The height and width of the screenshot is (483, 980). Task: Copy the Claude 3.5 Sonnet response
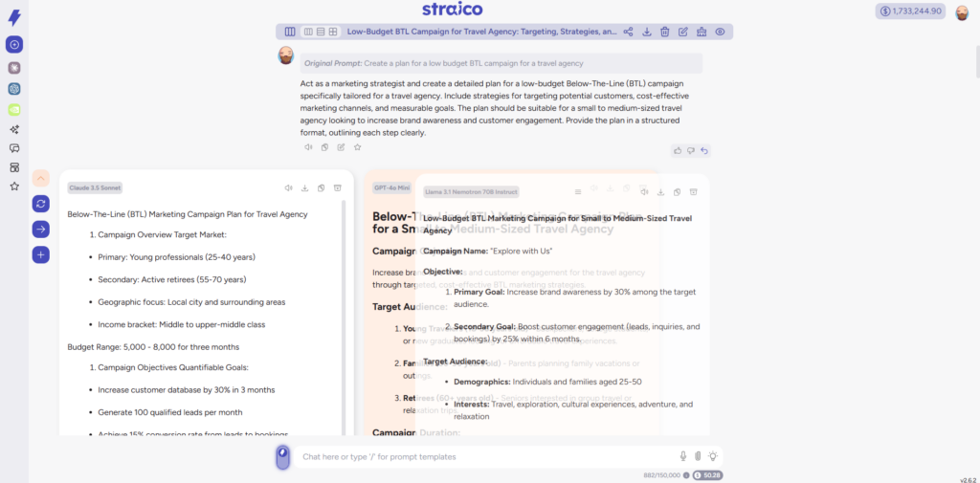[x=321, y=188]
